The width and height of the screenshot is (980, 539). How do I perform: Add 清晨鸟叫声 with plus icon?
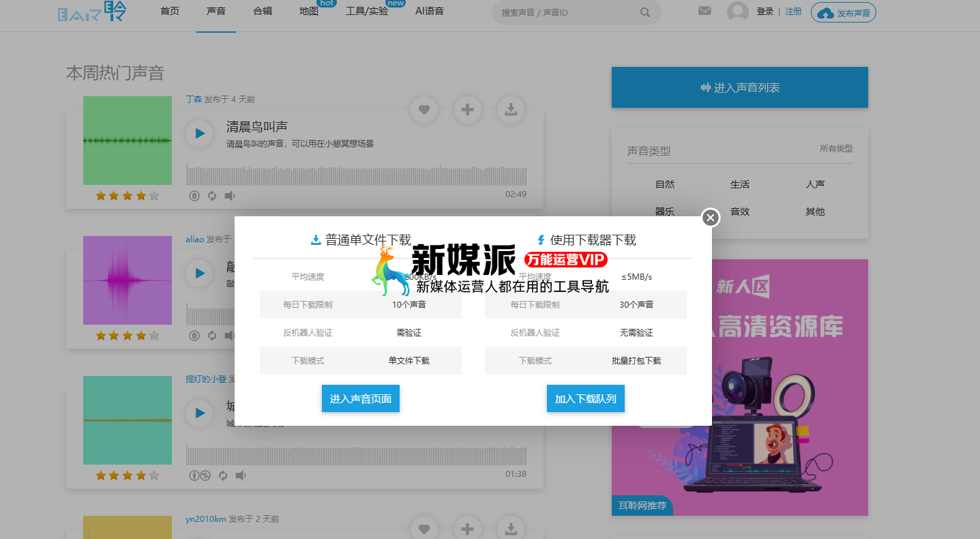[467, 109]
